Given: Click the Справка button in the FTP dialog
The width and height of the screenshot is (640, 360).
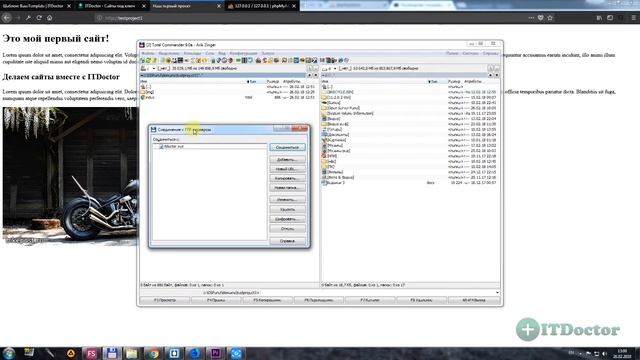Looking at the screenshot, I should (287, 241).
